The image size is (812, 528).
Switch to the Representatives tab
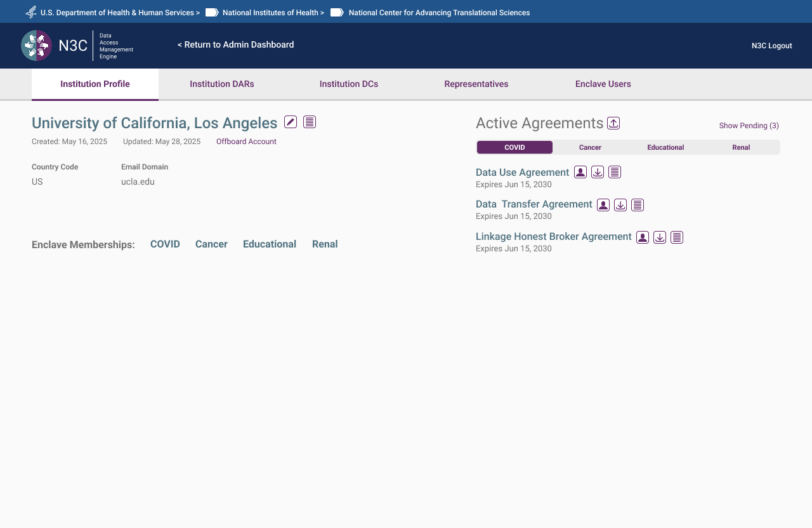(476, 84)
